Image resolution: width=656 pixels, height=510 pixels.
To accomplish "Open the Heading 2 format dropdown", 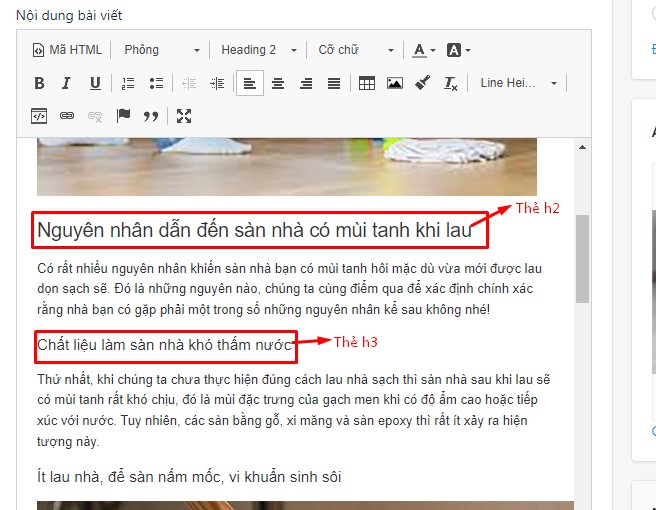I will (259, 50).
